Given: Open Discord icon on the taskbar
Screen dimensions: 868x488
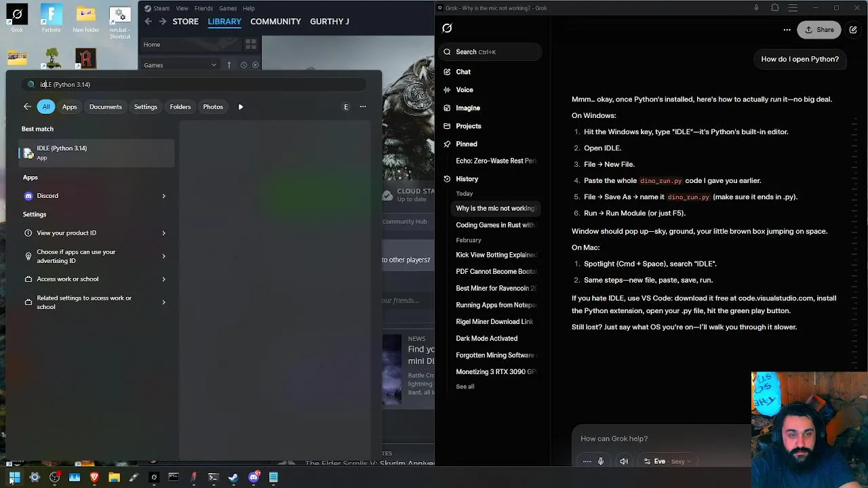Looking at the screenshot, I should tap(254, 477).
